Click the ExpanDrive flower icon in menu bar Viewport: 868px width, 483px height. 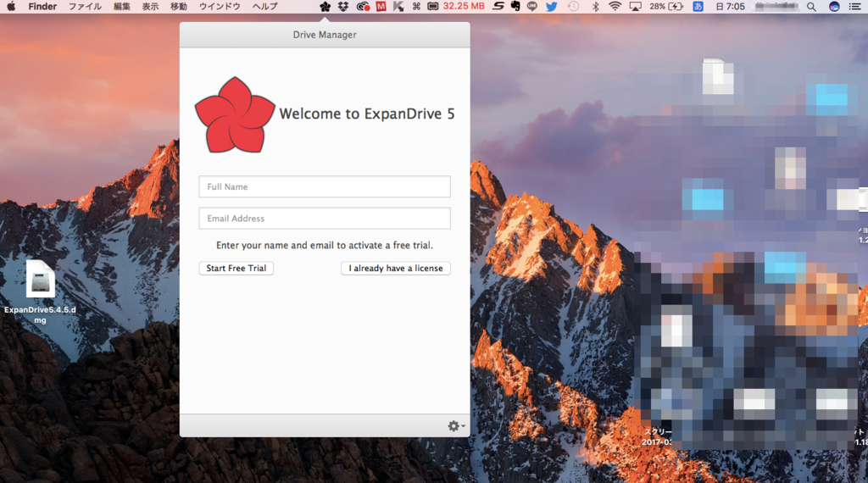(325, 7)
